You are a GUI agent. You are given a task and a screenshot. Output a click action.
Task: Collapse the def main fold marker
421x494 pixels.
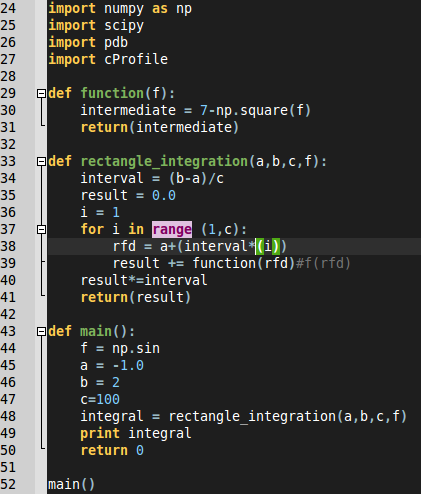(x=41, y=331)
